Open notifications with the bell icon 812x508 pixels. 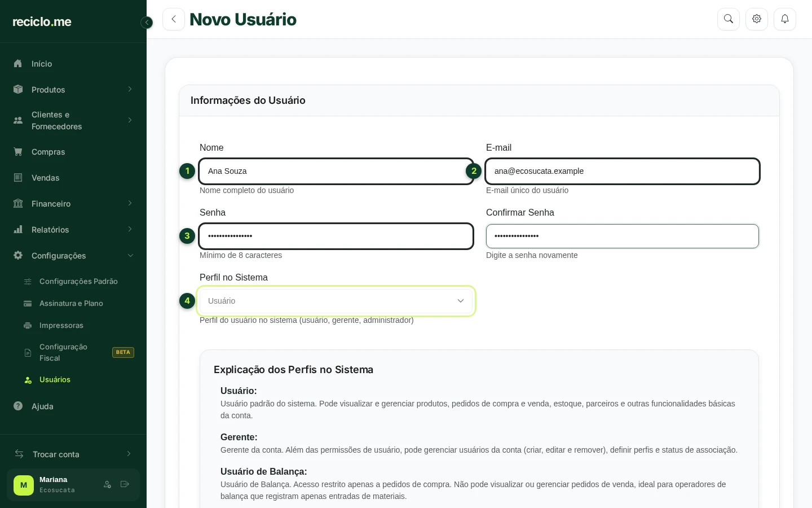[x=785, y=19]
